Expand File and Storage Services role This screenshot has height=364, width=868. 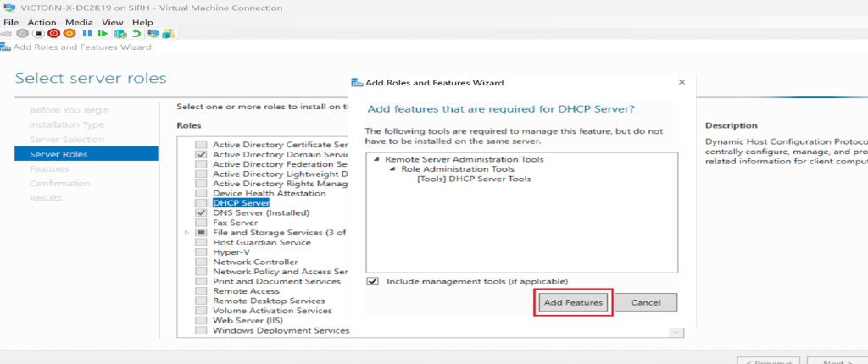click(x=187, y=233)
